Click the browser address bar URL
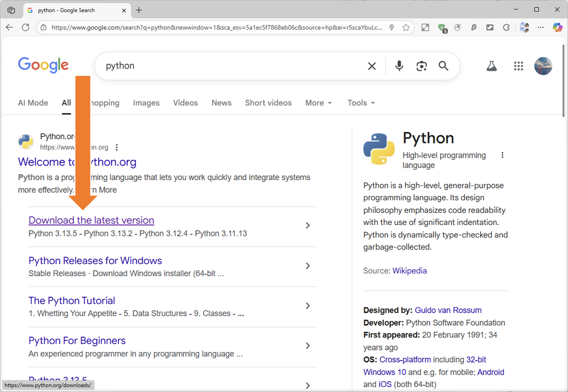The image size is (568, 392). click(217, 27)
